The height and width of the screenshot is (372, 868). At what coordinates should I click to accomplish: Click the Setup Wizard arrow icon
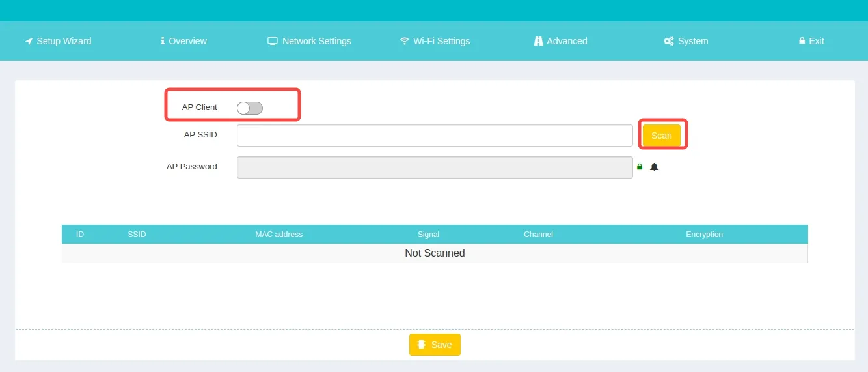tap(29, 41)
